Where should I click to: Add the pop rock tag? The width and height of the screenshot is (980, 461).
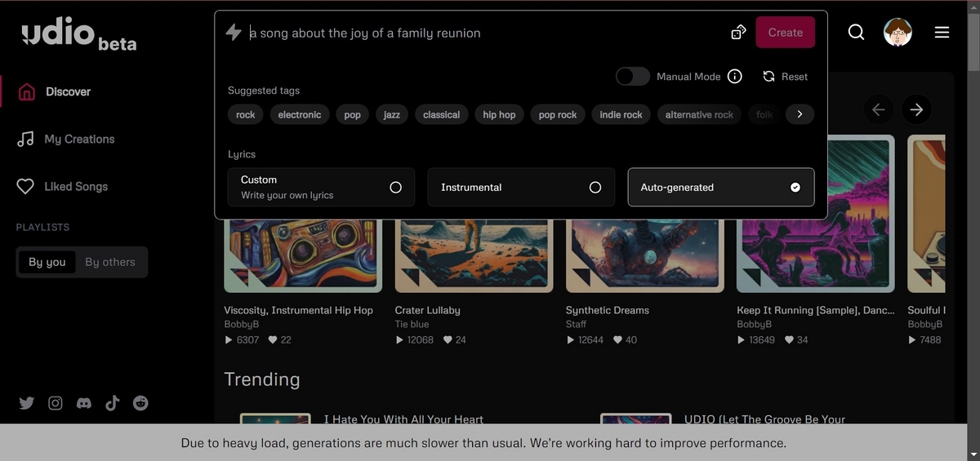tap(558, 114)
